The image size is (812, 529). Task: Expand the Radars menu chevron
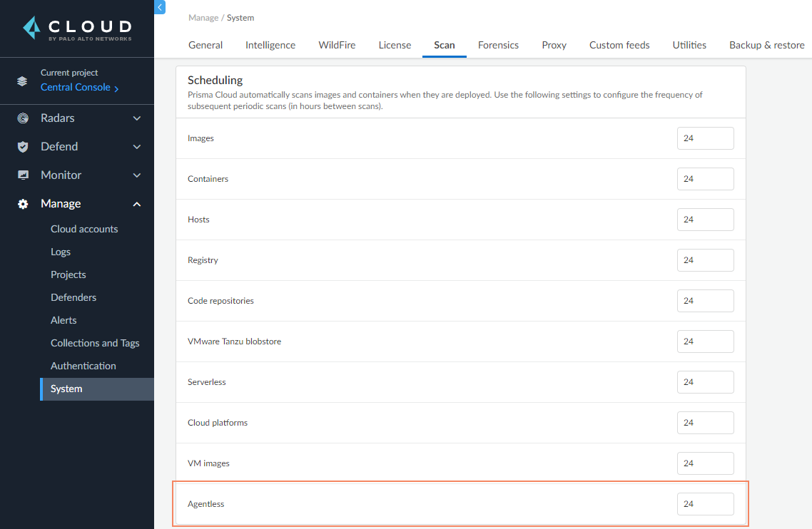coord(137,118)
